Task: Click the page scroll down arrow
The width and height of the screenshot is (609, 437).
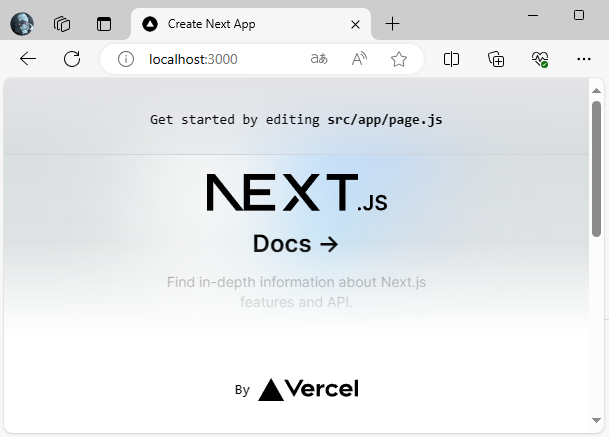Action: (596, 420)
